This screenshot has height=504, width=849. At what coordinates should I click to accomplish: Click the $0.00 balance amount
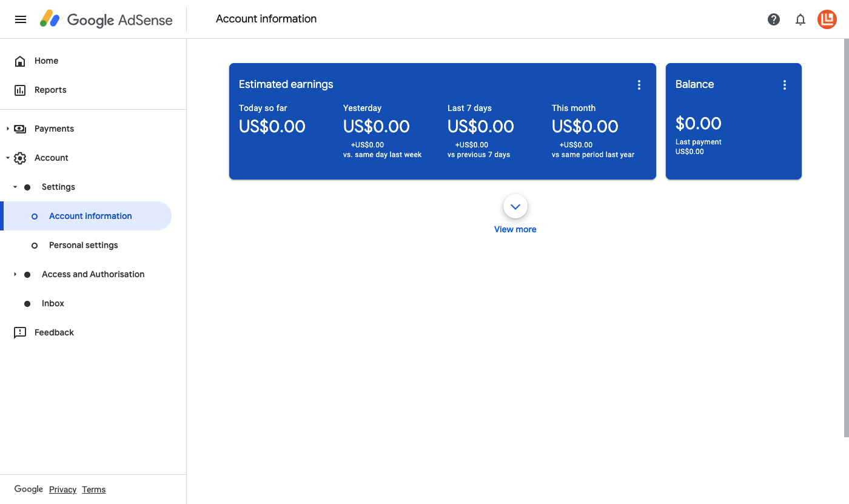coord(699,124)
